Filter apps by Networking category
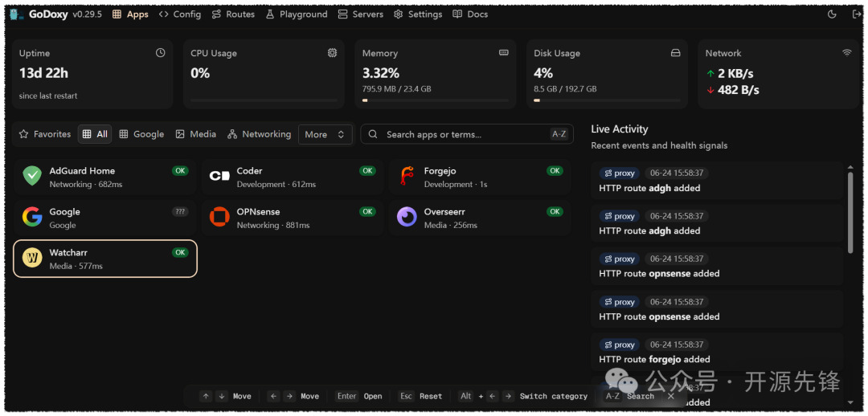Image resolution: width=868 pixels, height=416 pixels. [259, 134]
